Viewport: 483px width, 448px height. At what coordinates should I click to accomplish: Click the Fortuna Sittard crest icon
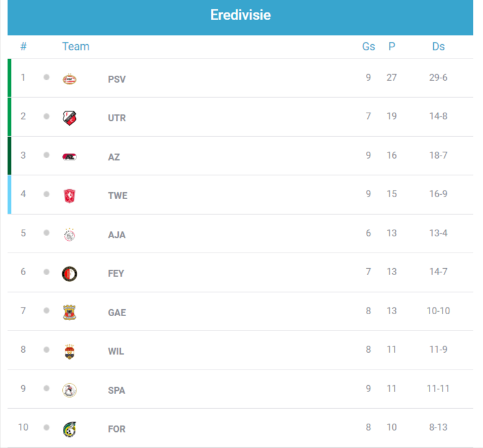(x=70, y=429)
